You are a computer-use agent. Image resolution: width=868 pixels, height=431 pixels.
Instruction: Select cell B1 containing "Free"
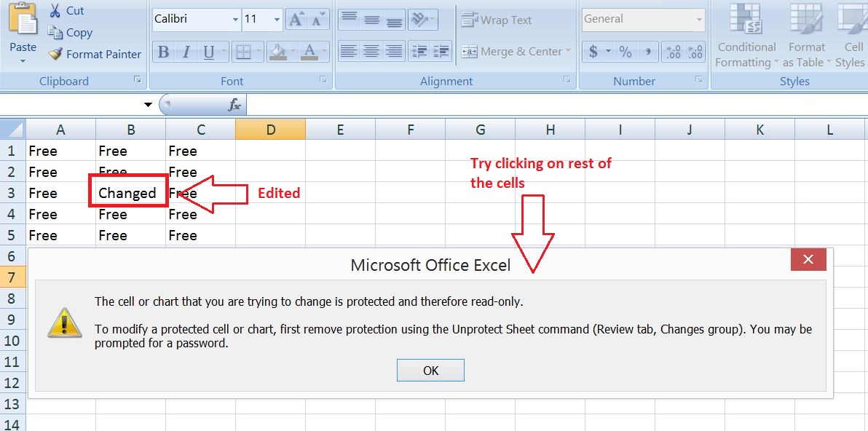(x=130, y=151)
